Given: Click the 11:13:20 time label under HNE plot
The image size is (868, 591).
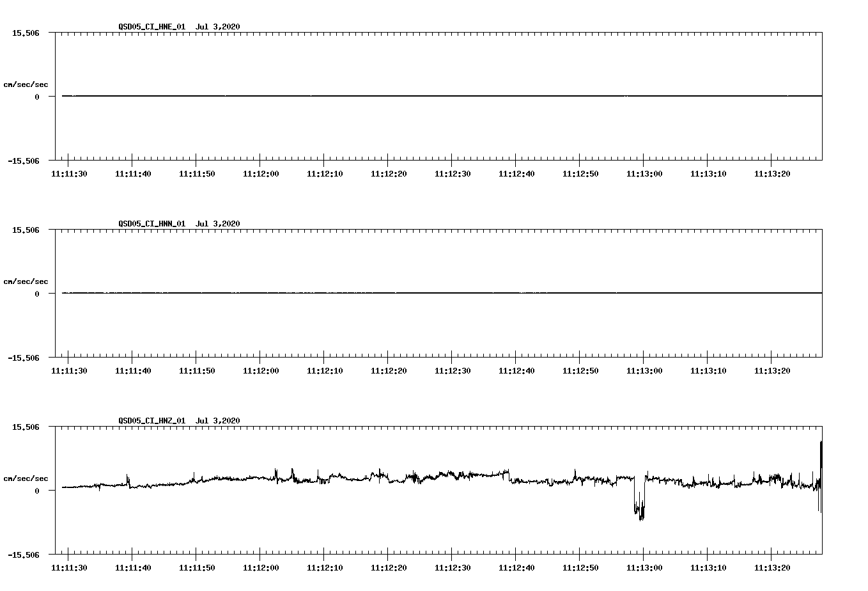Looking at the screenshot, I should tap(772, 173).
